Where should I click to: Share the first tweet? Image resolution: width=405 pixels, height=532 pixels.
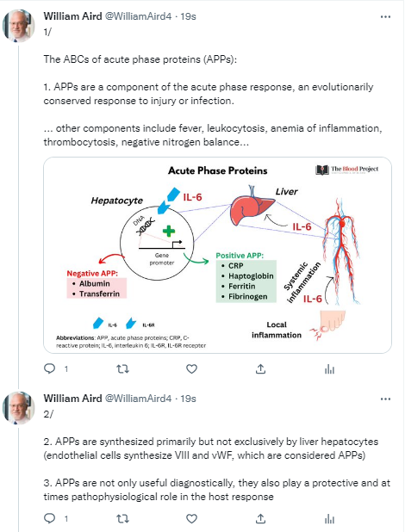click(x=260, y=368)
